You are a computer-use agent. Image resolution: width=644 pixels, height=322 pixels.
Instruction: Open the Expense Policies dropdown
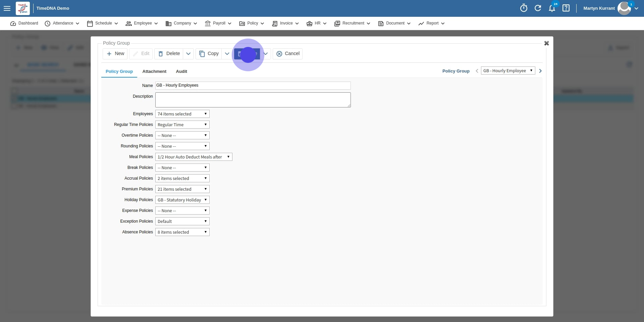[x=182, y=211]
